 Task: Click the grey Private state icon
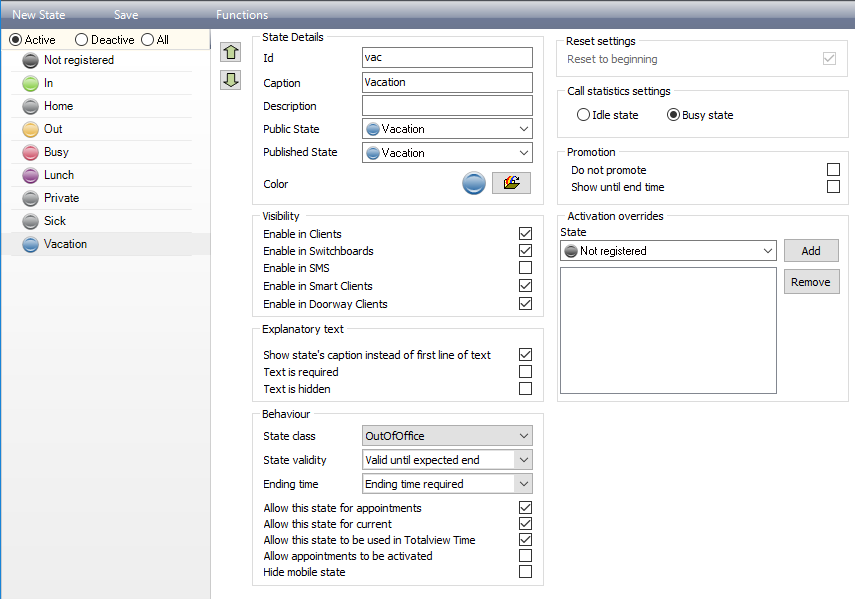pos(31,198)
